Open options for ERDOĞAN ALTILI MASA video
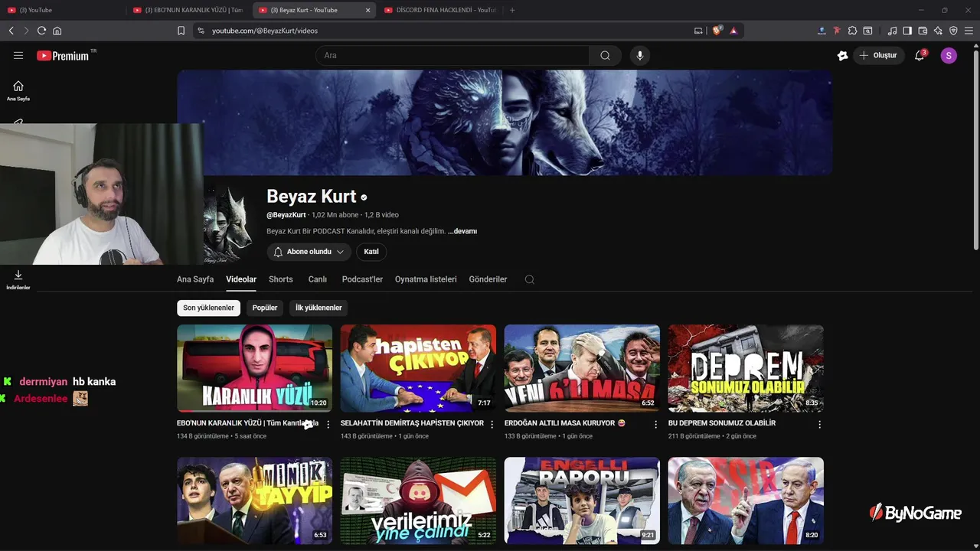Screen dimensions: 980x551 tap(655, 424)
